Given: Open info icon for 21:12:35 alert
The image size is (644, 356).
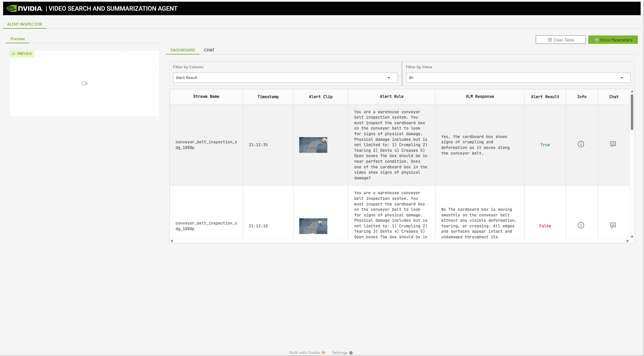Looking at the screenshot, I should pos(581,144).
